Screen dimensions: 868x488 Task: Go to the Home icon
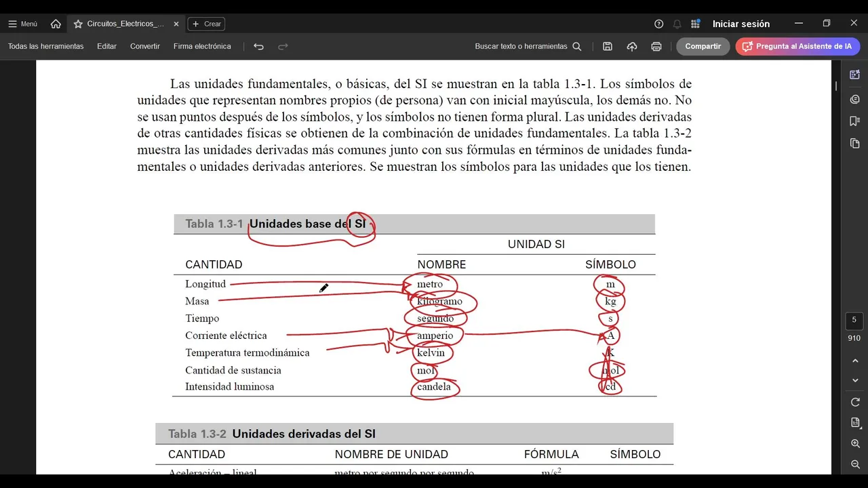(56, 24)
